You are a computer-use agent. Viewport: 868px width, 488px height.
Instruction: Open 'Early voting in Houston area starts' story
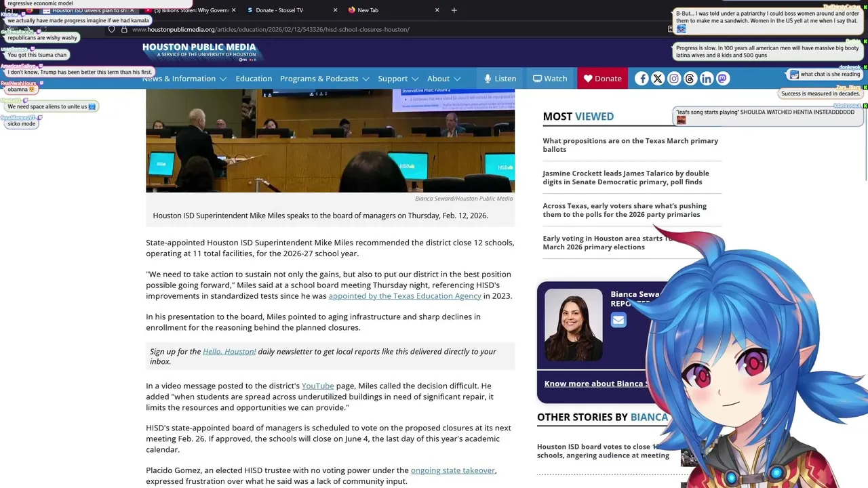608,243
